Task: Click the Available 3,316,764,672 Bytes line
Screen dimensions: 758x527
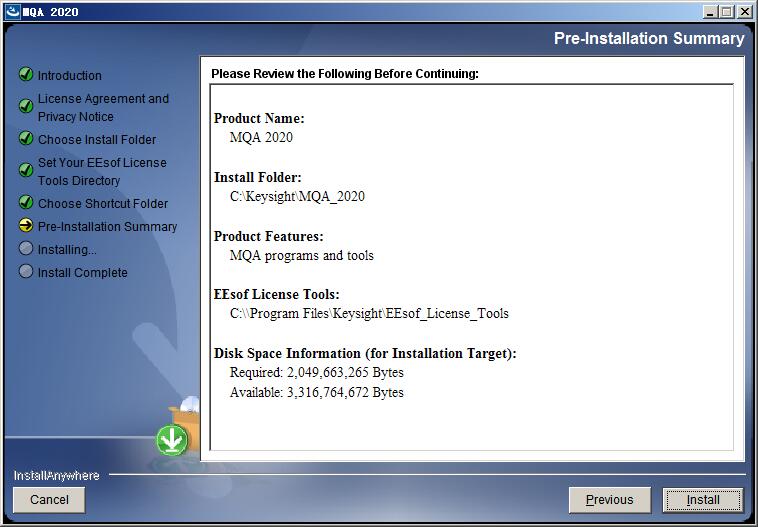Action: point(317,392)
